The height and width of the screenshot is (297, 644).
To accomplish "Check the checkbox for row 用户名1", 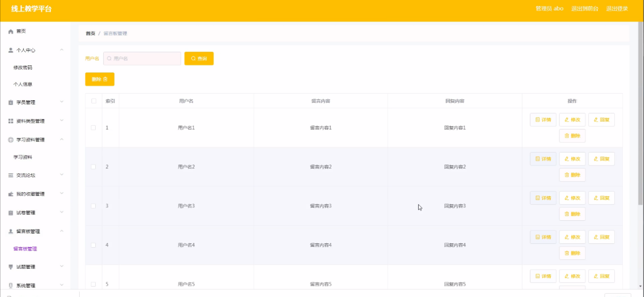I will (94, 128).
